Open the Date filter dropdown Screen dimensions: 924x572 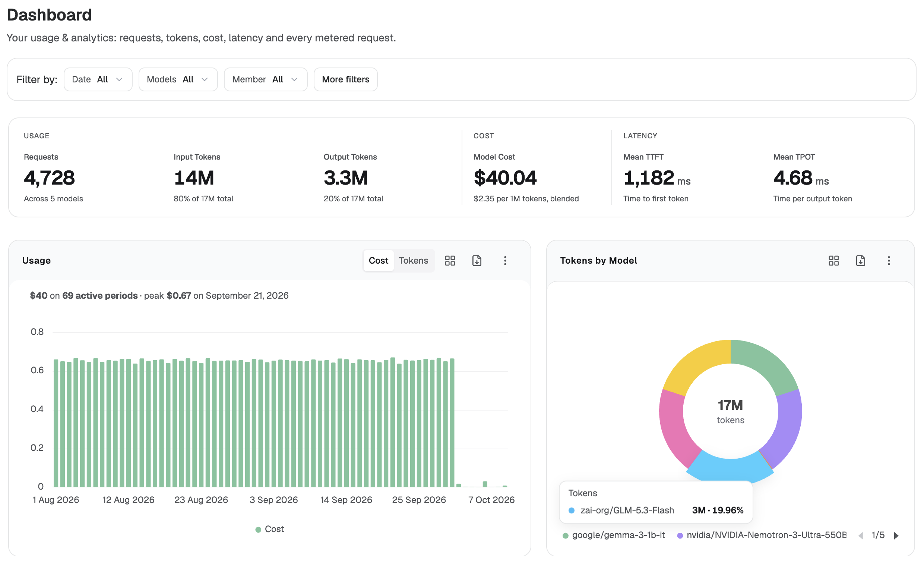(x=98, y=79)
